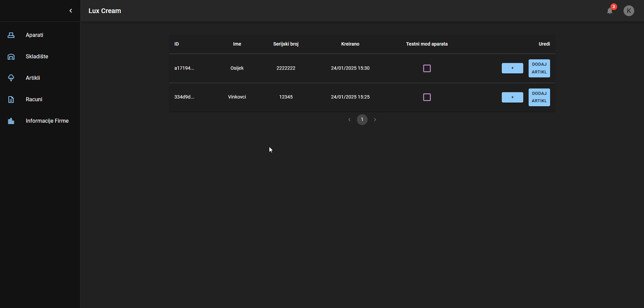Click the ID column header
Viewport: 644px width, 308px height.
coord(177,44)
